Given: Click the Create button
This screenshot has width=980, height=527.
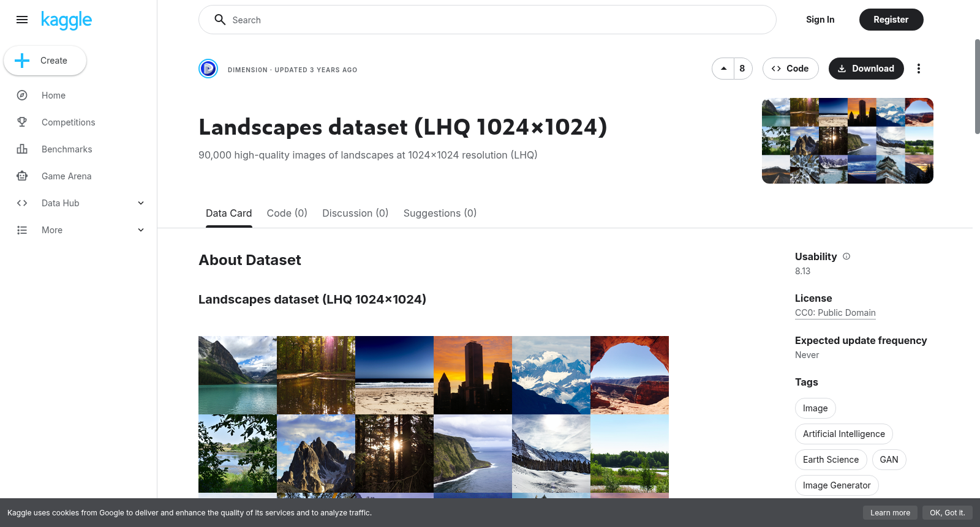Looking at the screenshot, I should (45, 61).
